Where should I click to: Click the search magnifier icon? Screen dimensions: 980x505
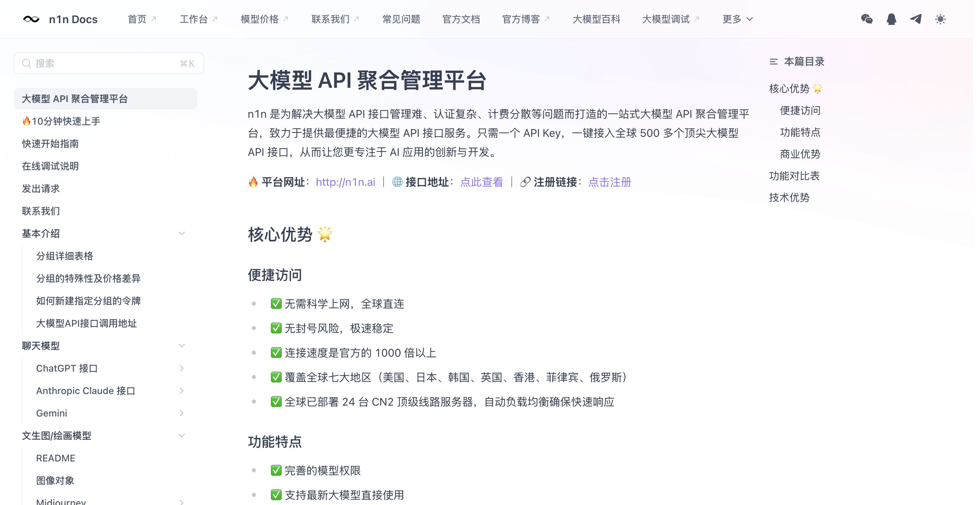(x=26, y=63)
